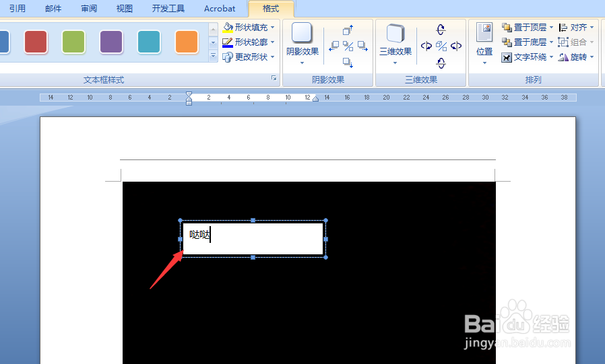Apply the red text box style
The height and width of the screenshot is (364, 605).
[36, 42]
